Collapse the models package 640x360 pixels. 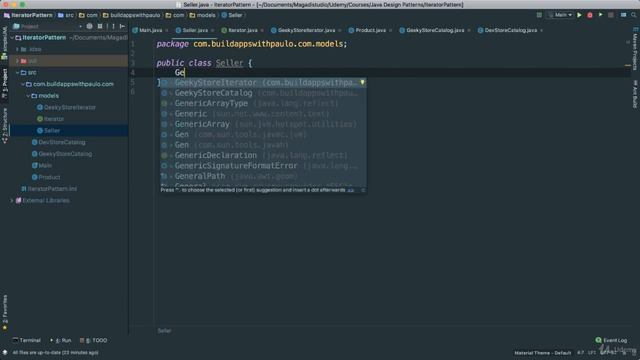[28, 96]
